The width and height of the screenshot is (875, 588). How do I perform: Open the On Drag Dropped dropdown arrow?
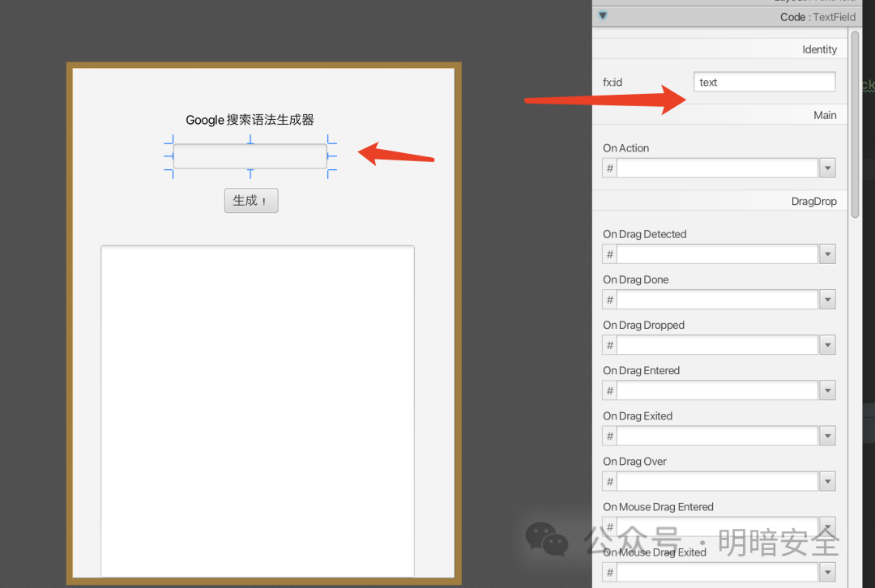pos(827,345)
